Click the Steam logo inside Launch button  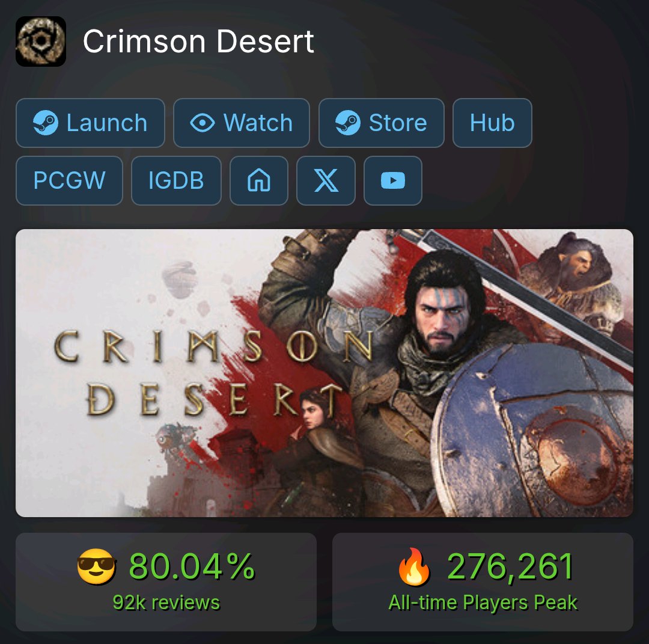click(x=46, y=123)
